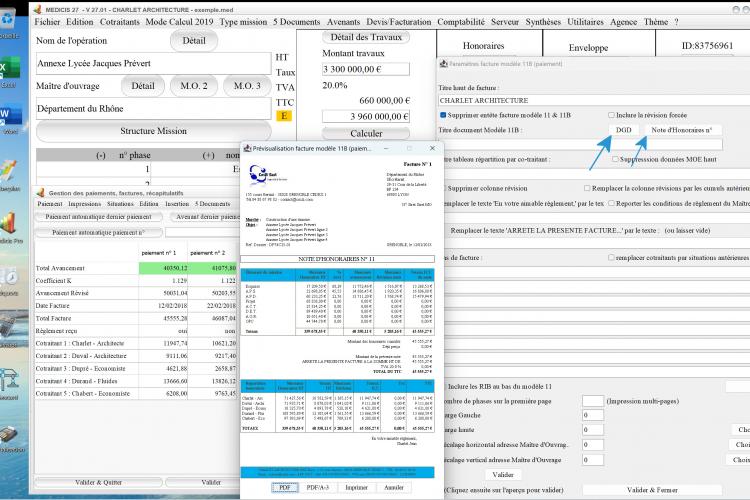The width and height of the screenshot is (750, 500).
Task: Open the Mode Calcul 2019 menu
Action: click(179, 22)
